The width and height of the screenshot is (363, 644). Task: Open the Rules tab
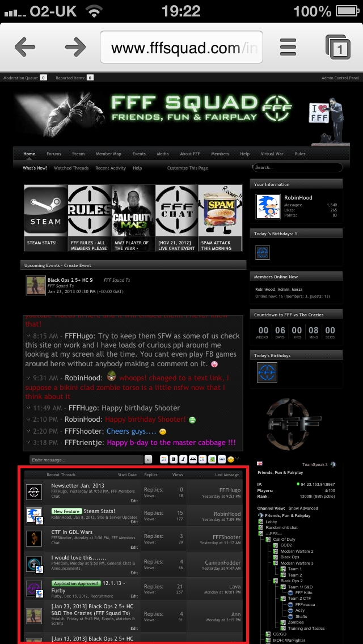point(300,154)
